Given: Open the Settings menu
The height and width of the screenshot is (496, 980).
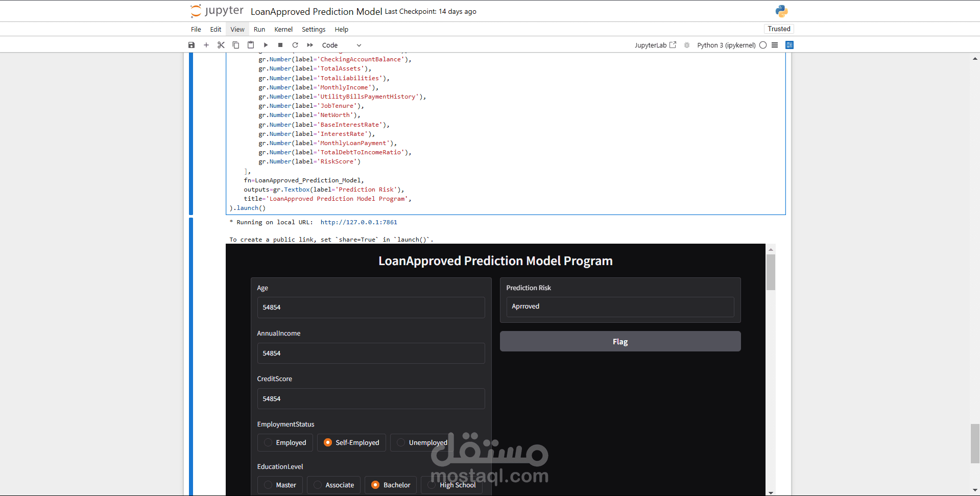Looking at the screenshot, I should 314,29.
